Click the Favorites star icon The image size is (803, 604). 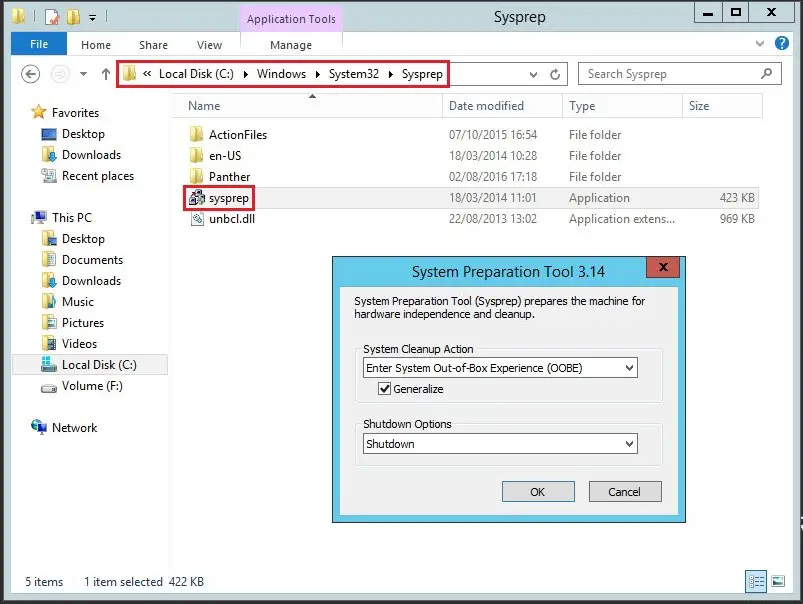[39, 112]
